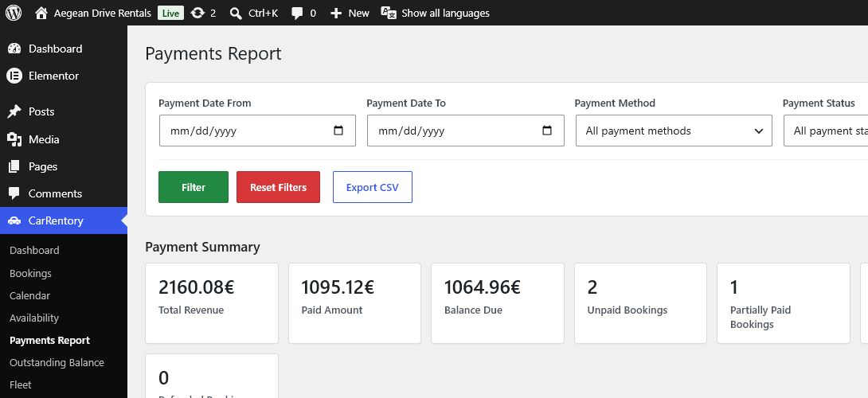Select the CarRentory menu item
The width and height of the screenshot is (868, 398).
point(64,220)
